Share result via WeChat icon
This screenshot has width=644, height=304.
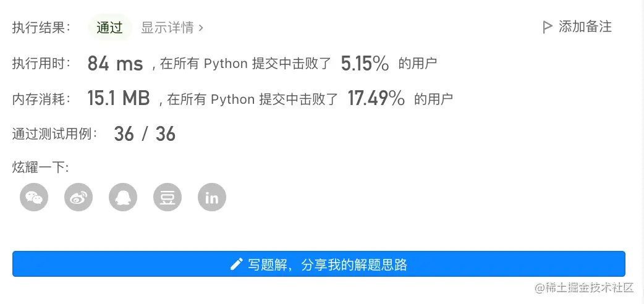click(x=34, y=198)
